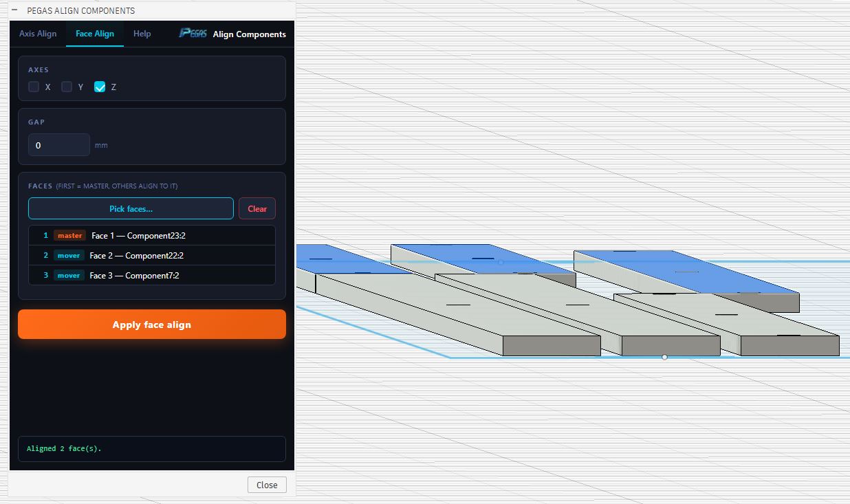Select Face 1 Component23:2 master row
This screenshot has height=504, width=850.
click(x=152, y=235)
